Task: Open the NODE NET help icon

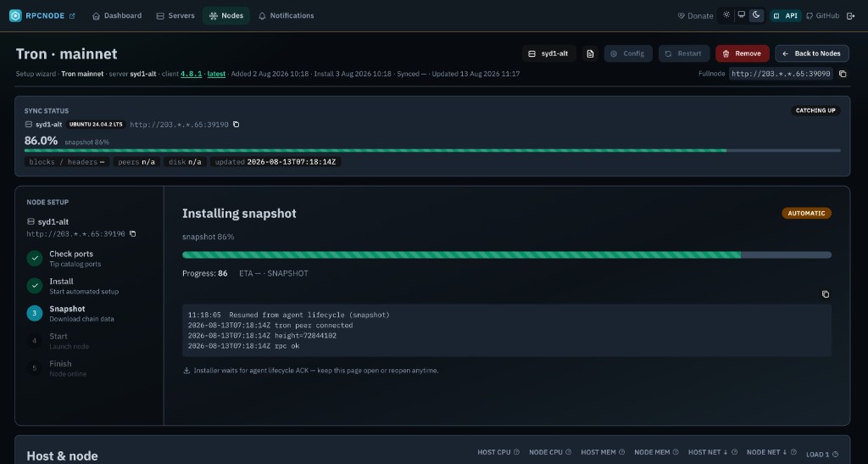Action: 793,452
